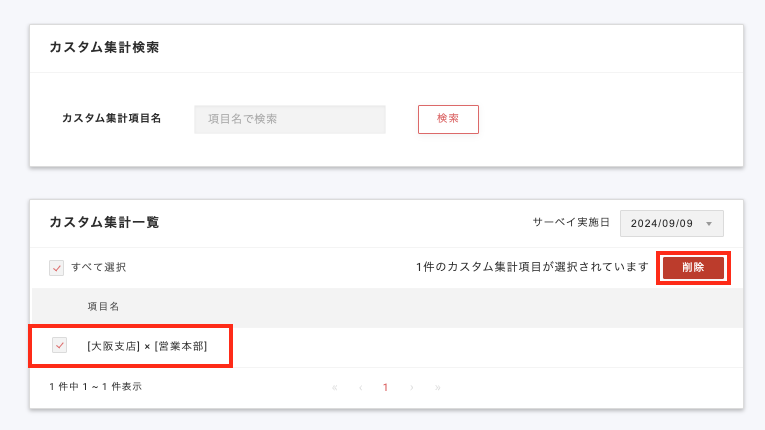The height and width of the screenshot is (430, 765).
Task: Go to the previous page (‹)
Action: click(360, 387)
